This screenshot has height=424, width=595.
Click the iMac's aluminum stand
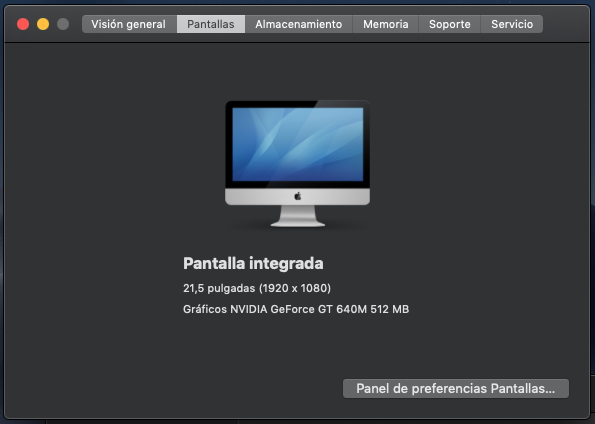click(x=298, y=216)
